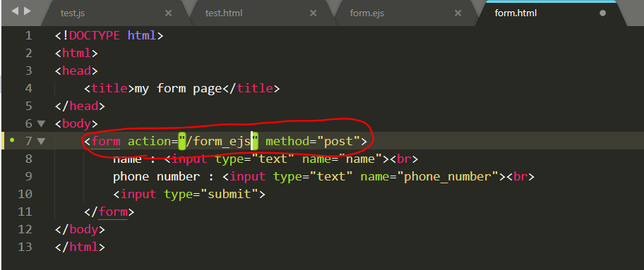Click the "phone_number" attribute value
The width and height of the screenshot is (644, 270).
pyautogui.click(x=448, y=176)
